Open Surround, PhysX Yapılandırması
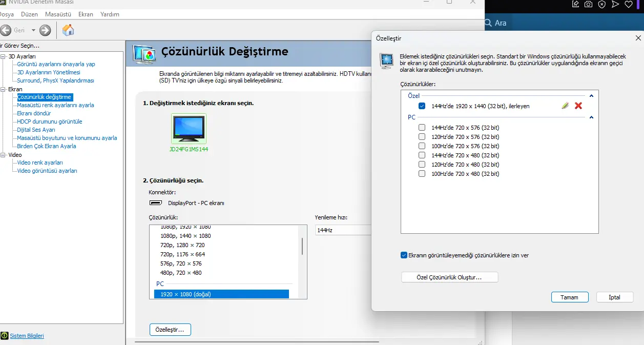Viewport: 644px width, 345px height. 55,80
